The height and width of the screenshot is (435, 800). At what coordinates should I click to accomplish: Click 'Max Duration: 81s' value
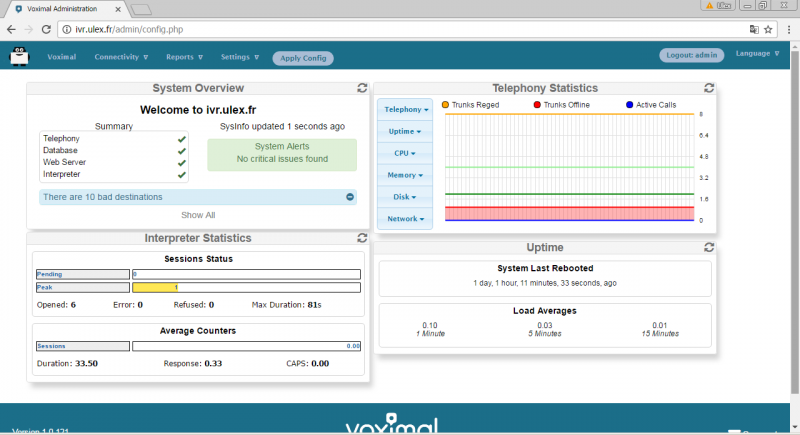pyautogui.click(x=286, y=305)
